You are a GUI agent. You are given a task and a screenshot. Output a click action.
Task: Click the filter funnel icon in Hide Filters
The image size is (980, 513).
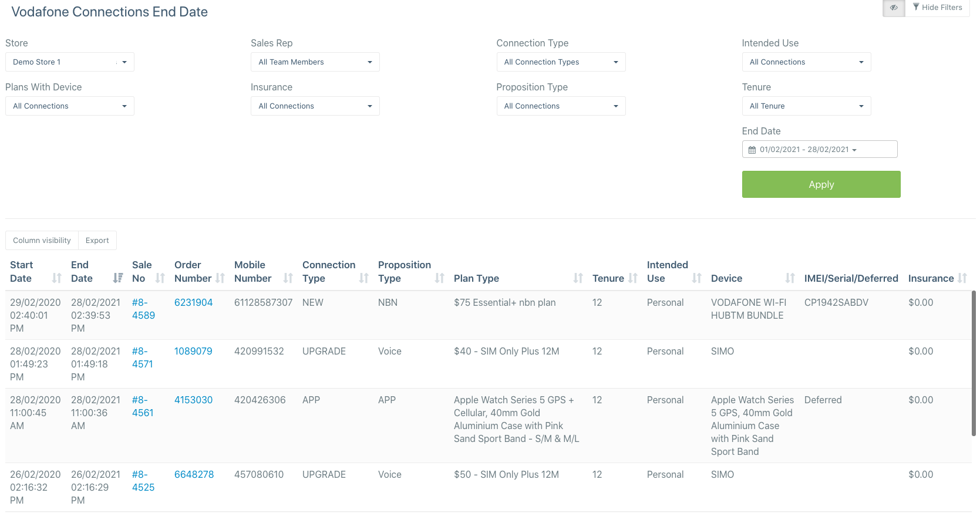click(916, 7)
